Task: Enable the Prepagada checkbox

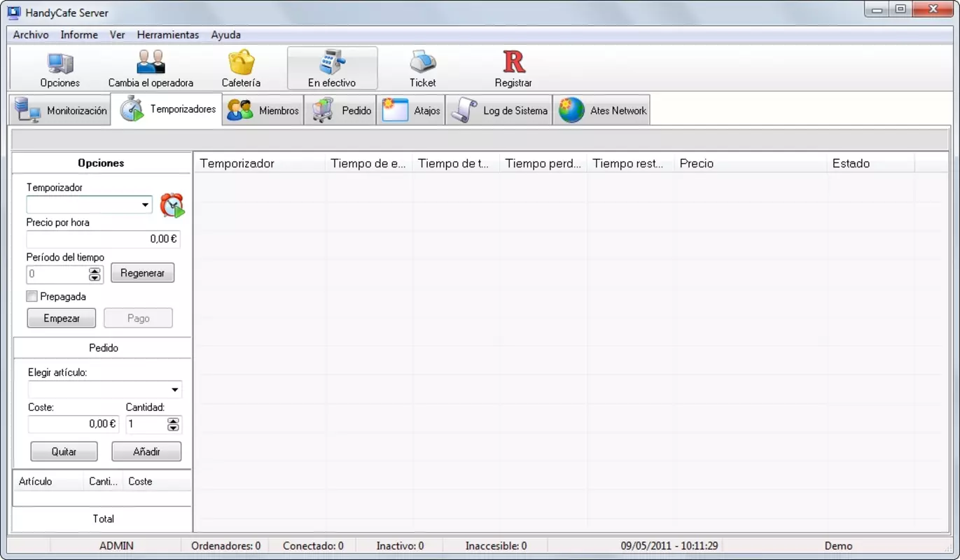Action: click(x=32, y=297)
